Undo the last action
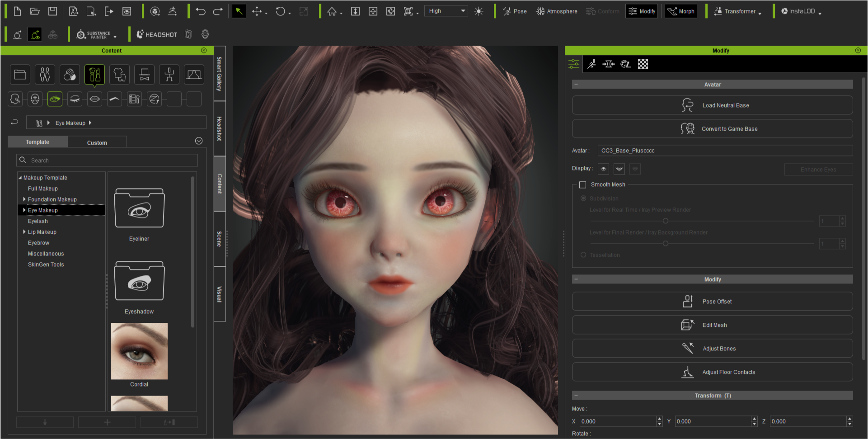This screenshot has width=868, height=439. (x=201, y=11)
